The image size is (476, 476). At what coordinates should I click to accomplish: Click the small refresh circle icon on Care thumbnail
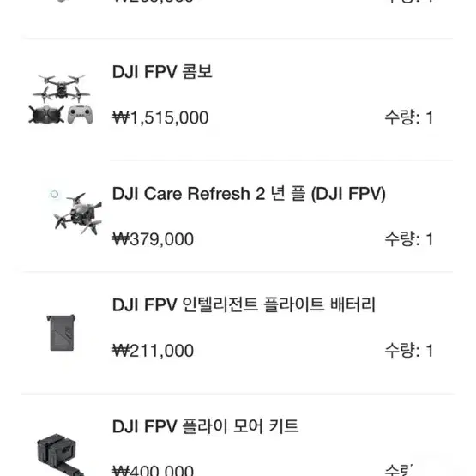54,194
